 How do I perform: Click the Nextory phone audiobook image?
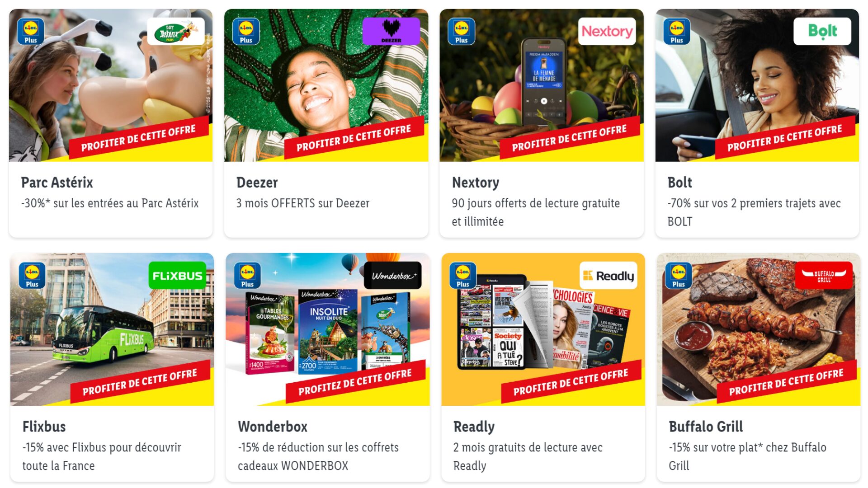(x=544, y=81)
